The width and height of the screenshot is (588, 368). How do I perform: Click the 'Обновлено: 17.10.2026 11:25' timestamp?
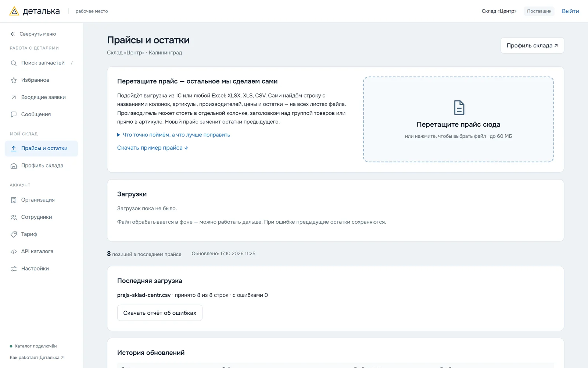[x=223, y=254]
